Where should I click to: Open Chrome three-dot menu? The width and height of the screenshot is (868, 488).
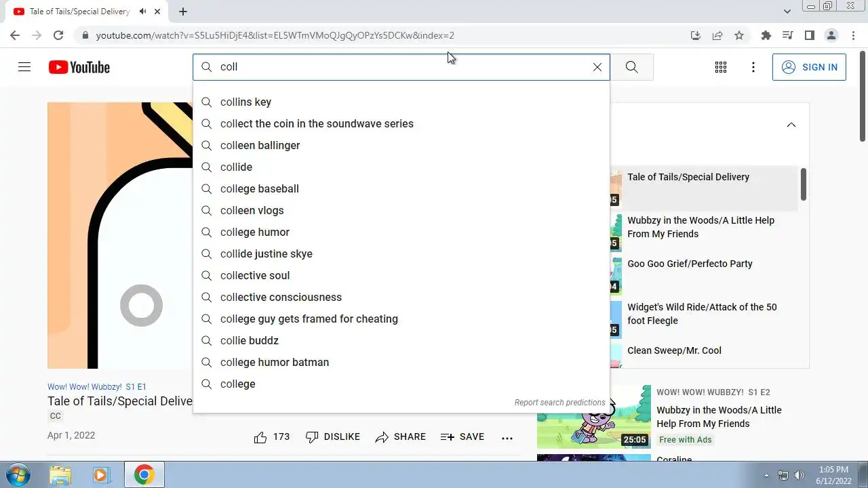853,35
